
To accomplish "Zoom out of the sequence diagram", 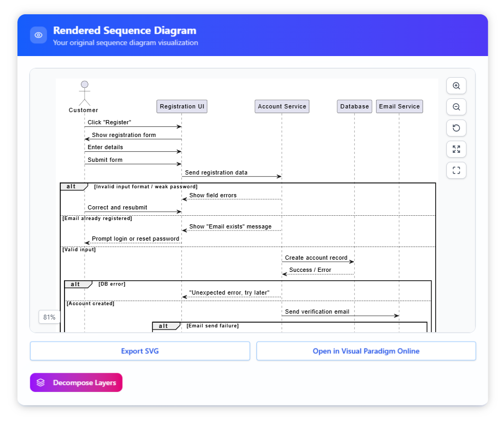I will click(x=456, y=107).
